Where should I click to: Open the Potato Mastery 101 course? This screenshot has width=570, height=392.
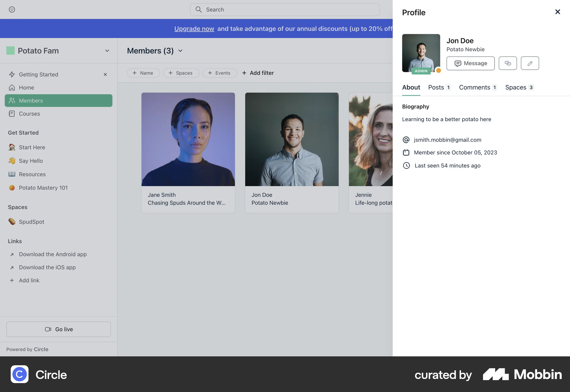pyautogui.click(x=43, y=187)
